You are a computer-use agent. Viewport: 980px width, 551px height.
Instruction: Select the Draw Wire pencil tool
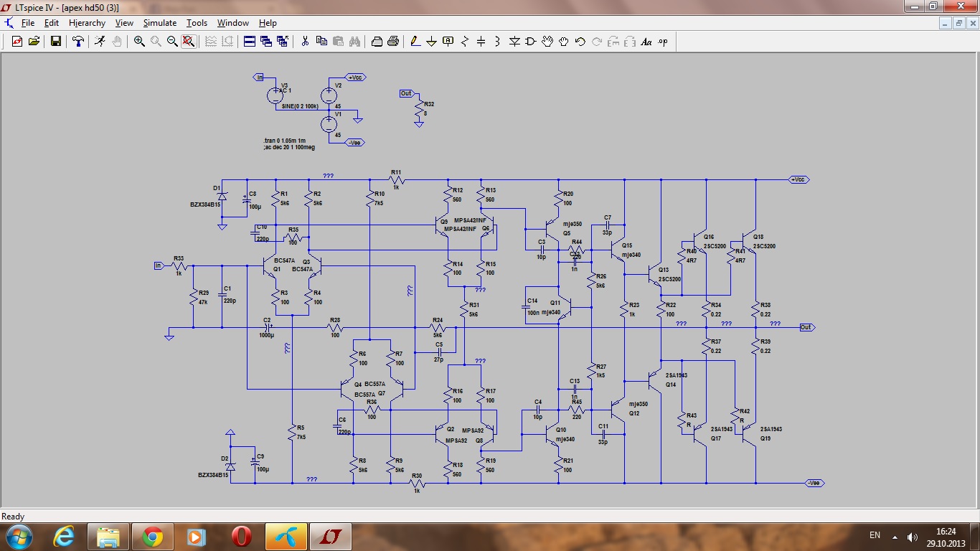pos(415,42)
